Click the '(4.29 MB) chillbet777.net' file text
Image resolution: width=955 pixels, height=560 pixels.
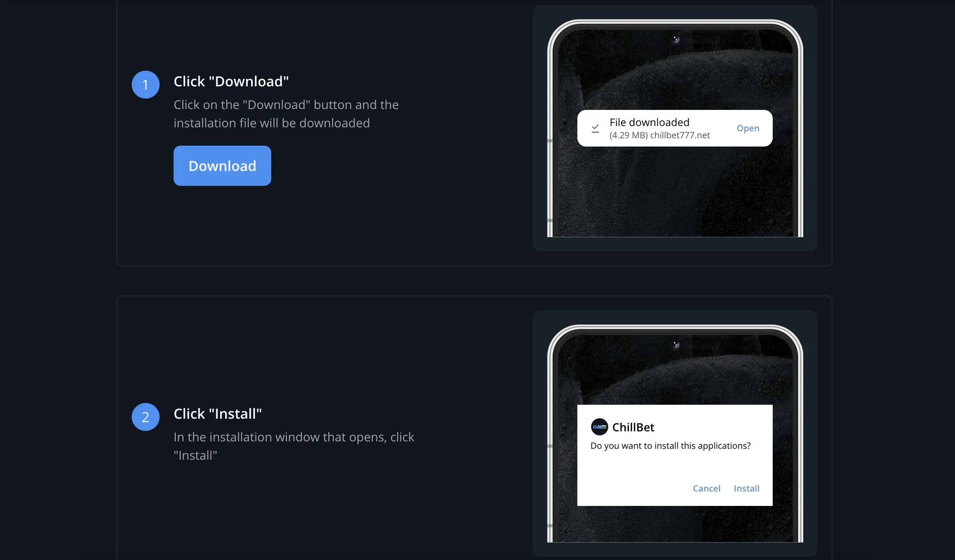pos(659,135)
